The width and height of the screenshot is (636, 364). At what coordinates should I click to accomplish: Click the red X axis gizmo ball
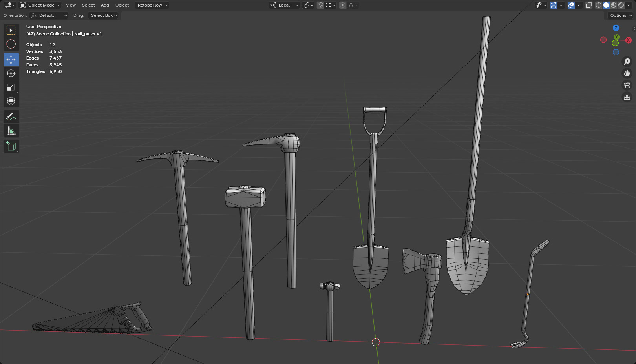(628, 40)
